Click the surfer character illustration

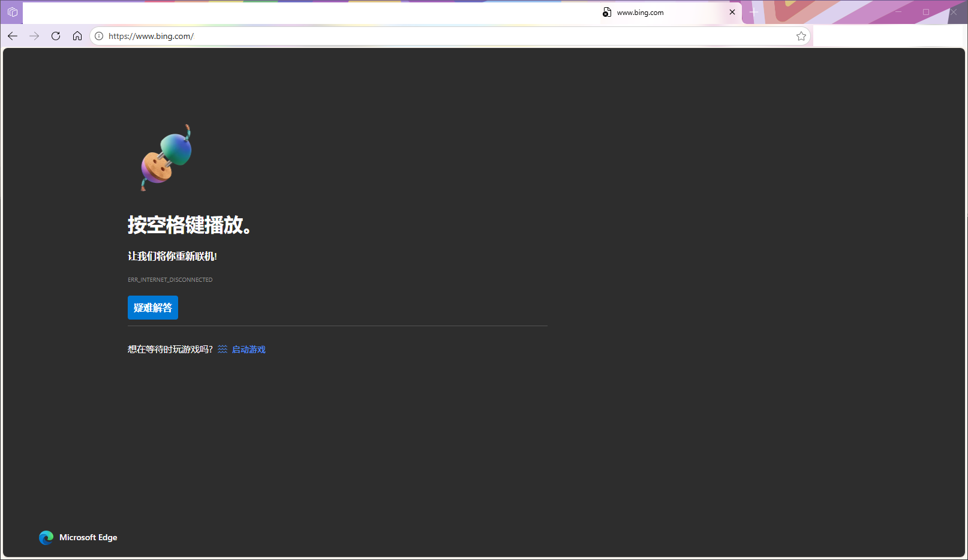tap(166, 157)
